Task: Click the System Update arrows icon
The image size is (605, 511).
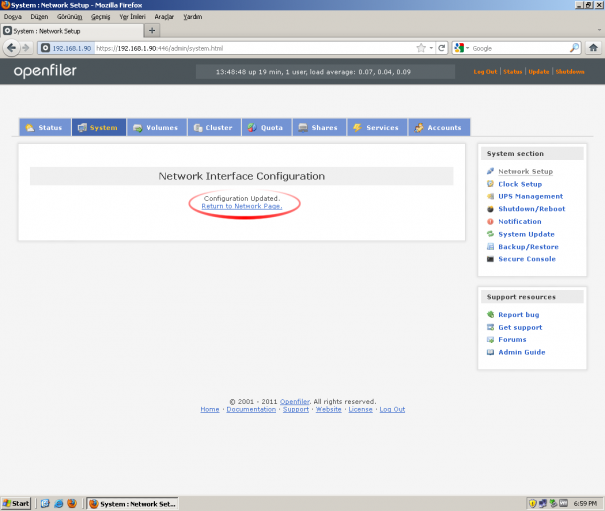Action: [490, 234]
